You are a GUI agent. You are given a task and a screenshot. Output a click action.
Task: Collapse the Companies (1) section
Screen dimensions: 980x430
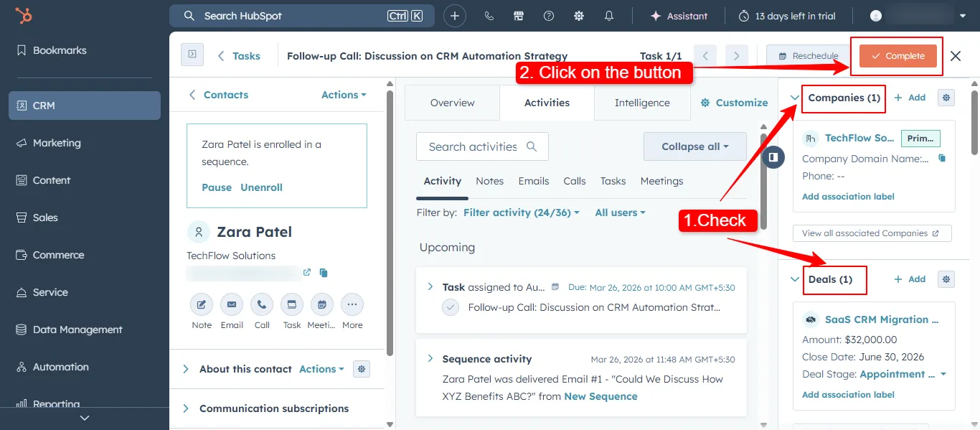pyautogui.click(x=794, y=98)
